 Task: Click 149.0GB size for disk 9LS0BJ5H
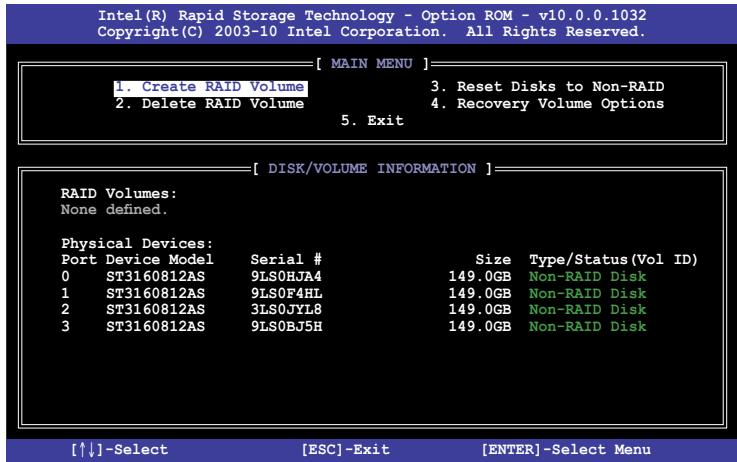(x=480, y=327)
